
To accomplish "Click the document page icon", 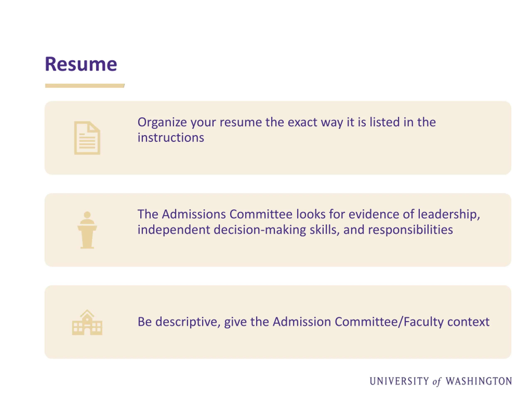I will pos(87,138).
